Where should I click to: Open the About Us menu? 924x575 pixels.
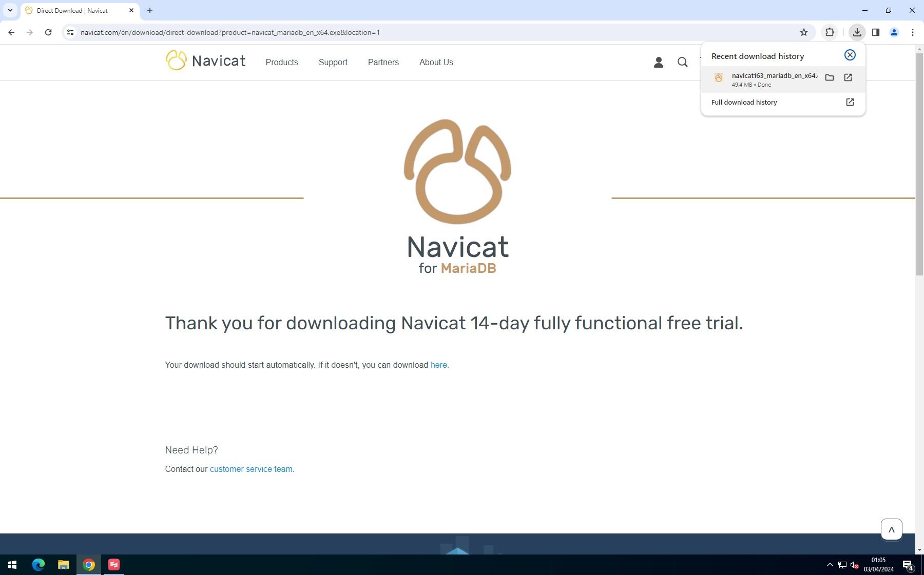436,63
